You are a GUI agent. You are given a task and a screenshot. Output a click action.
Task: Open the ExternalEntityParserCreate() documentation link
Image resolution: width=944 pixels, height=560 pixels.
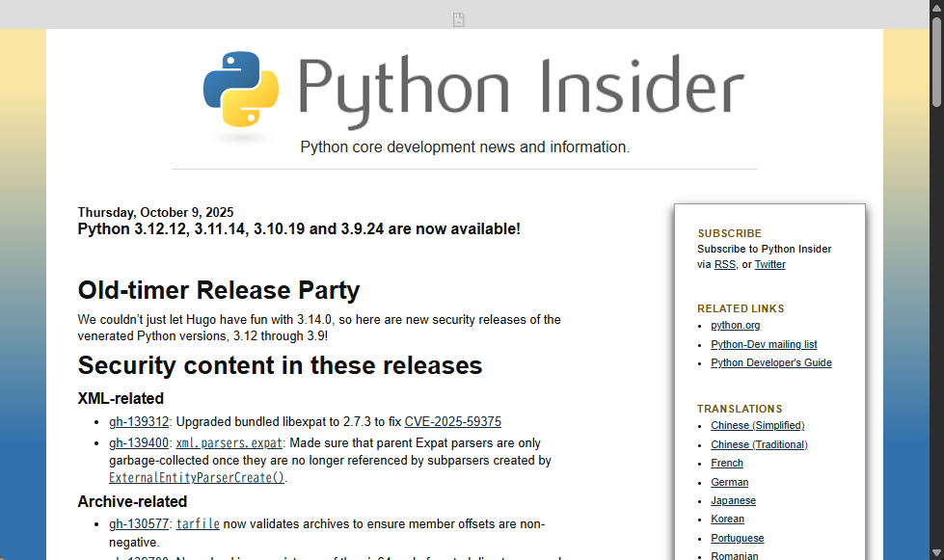tap(195, 477)
